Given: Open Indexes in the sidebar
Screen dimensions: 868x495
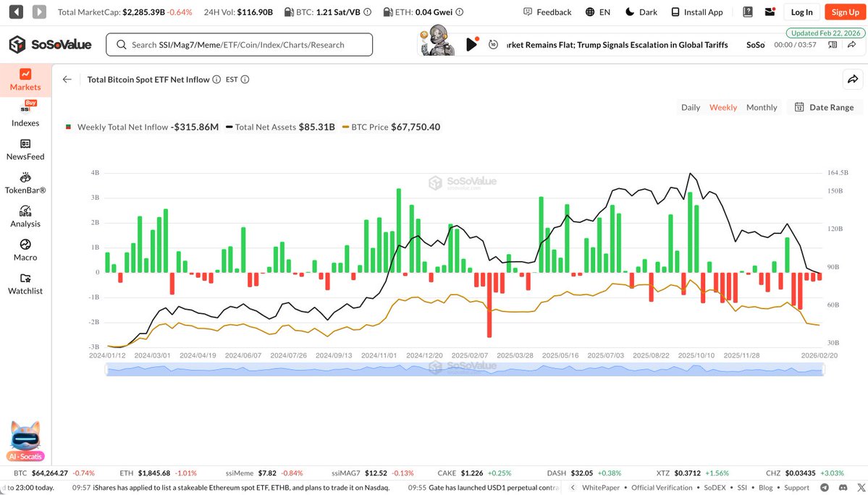Looking at the screenshot, I should click(x=25, y=114).
